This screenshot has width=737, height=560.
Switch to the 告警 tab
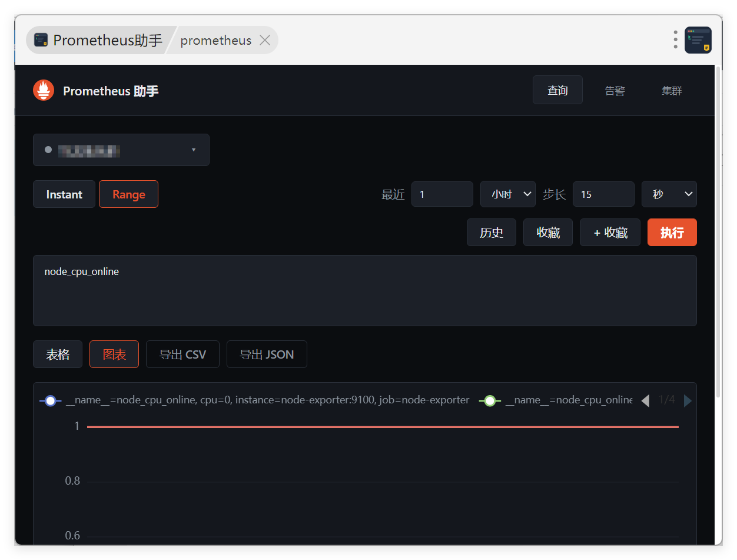(x=615, y=90)
